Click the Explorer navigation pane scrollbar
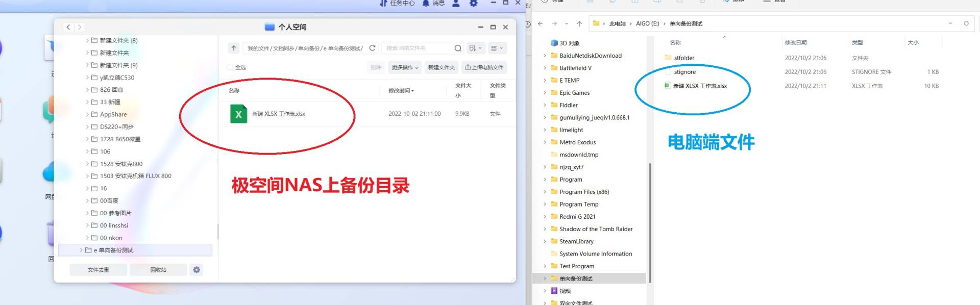Screen dimensions: 980x305 [650, 223]
